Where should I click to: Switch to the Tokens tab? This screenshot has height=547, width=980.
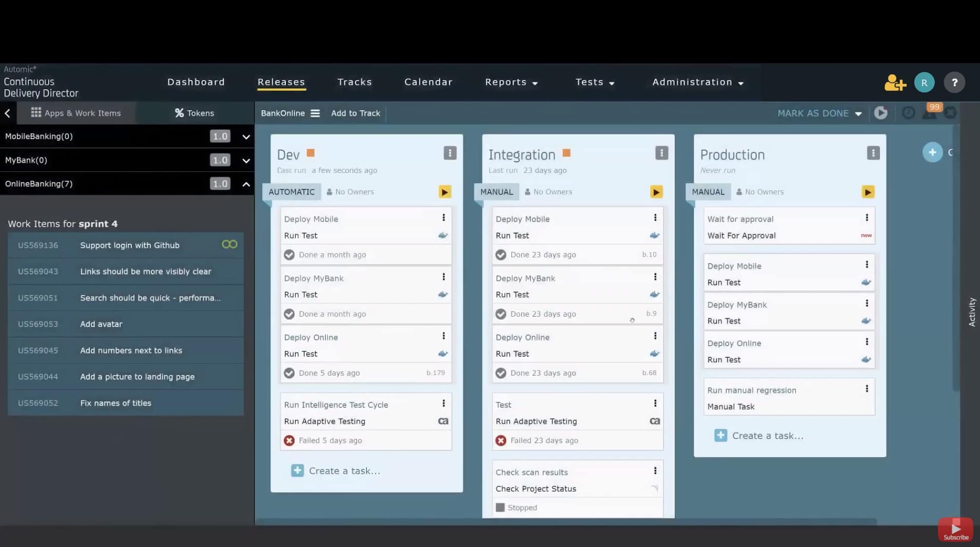[194, 113]
